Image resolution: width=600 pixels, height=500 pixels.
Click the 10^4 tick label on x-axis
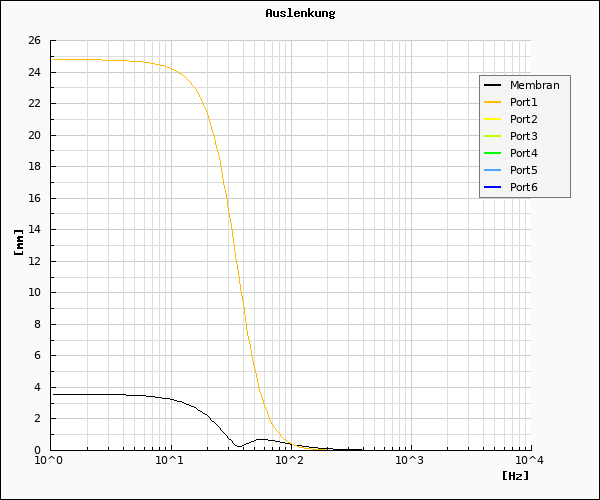(x=530, y=460)
